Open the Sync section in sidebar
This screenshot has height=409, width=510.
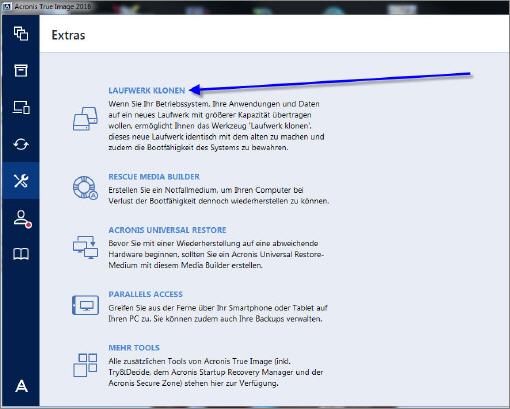click(x=21, y=144)
